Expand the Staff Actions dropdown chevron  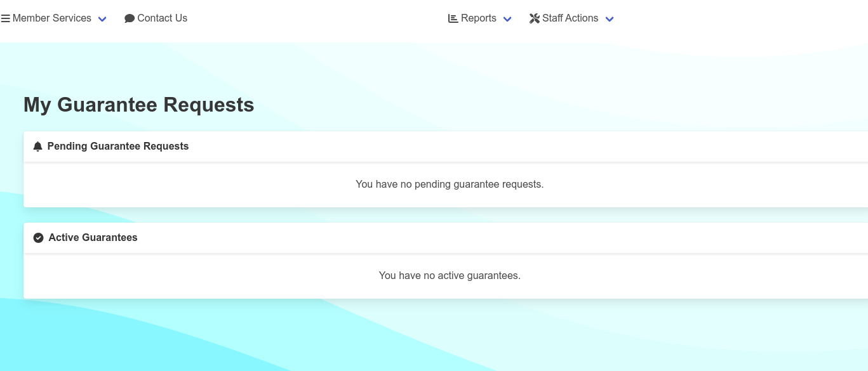click(610, 19)
